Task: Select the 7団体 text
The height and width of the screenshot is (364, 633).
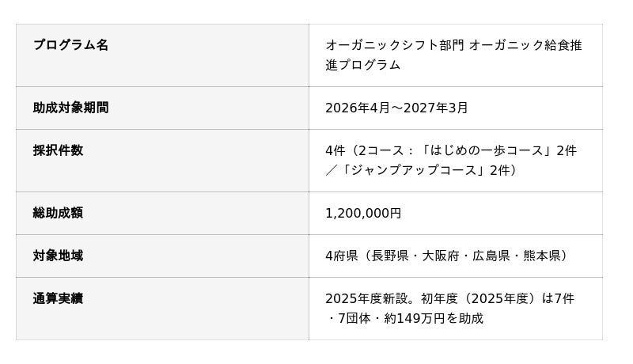Action: point(353,318)
